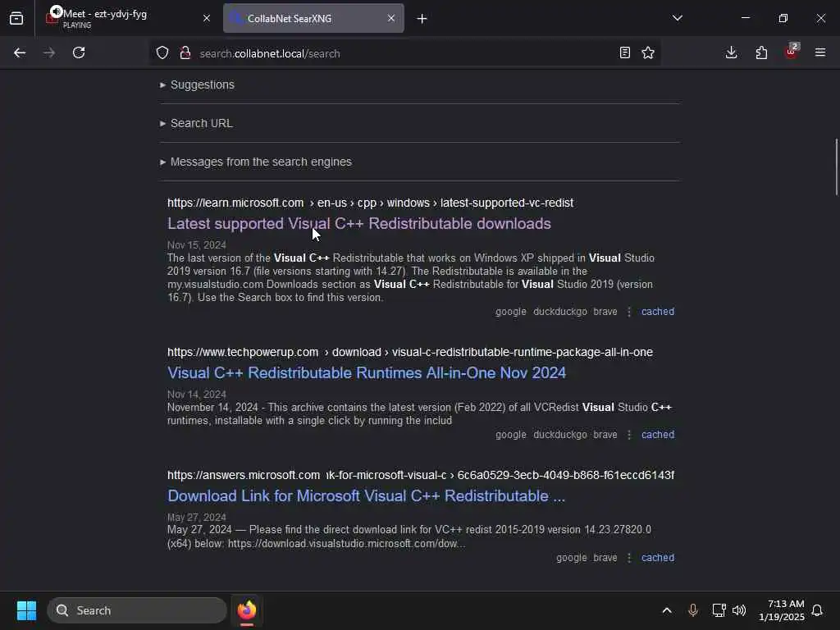The height and width of the screenshot is (630, 840).
Task: Click the date text May 27, 2024
Action: [197, 518]
